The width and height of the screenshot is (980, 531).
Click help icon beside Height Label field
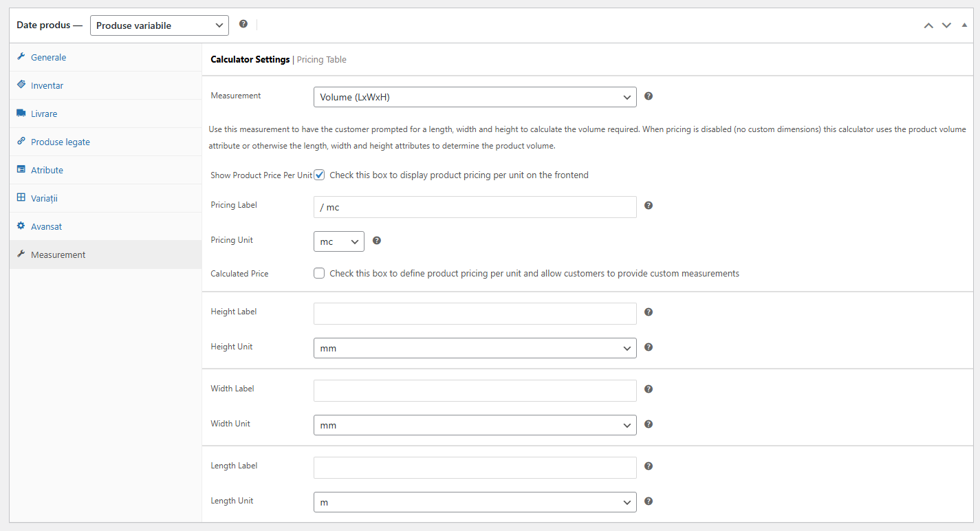pyautogui.click(x=648, y=312)
